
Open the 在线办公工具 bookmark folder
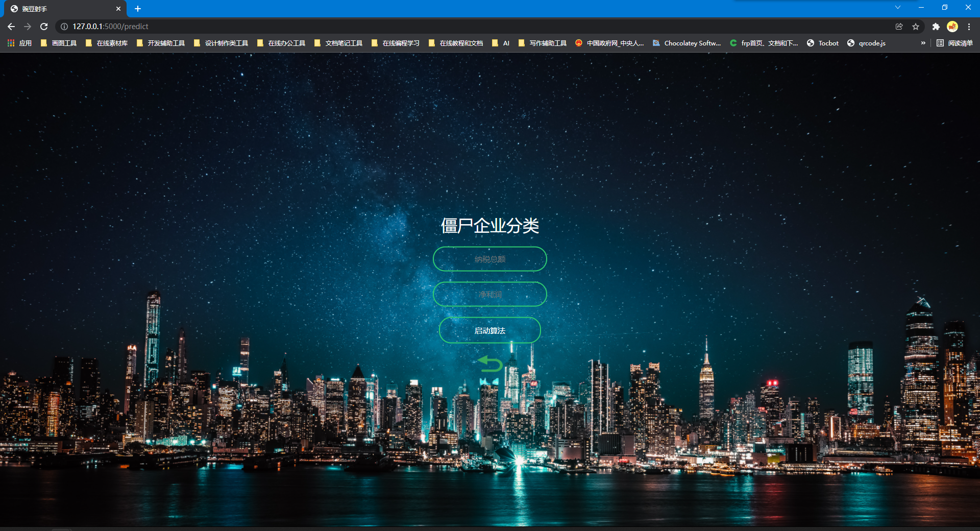tap(281, 43)
